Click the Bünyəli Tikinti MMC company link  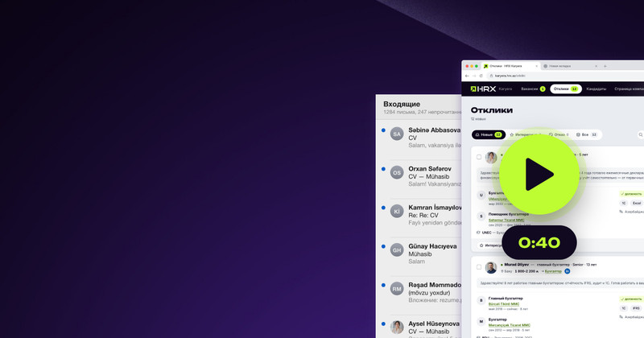click(x=504, y=304)
